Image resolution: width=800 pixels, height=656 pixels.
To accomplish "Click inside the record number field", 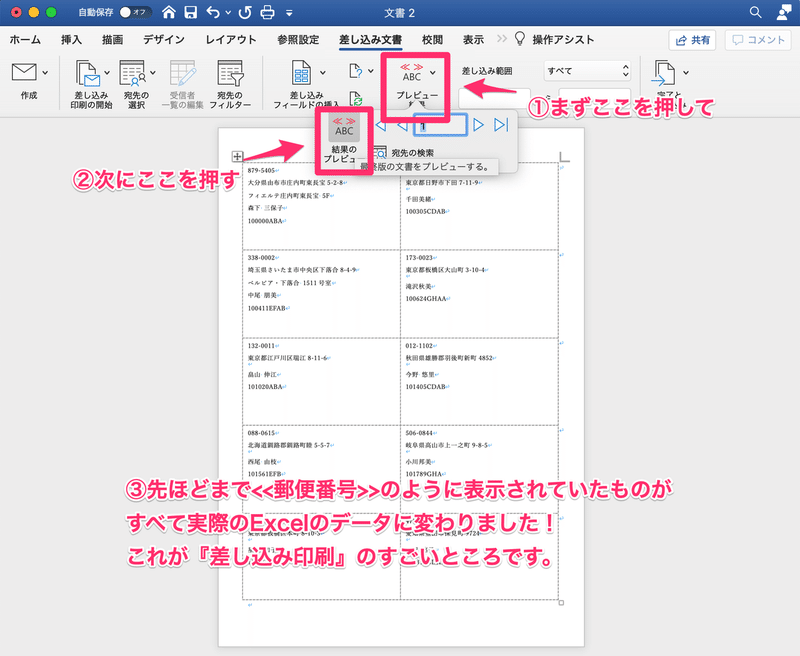I will (x=440, y=125).
